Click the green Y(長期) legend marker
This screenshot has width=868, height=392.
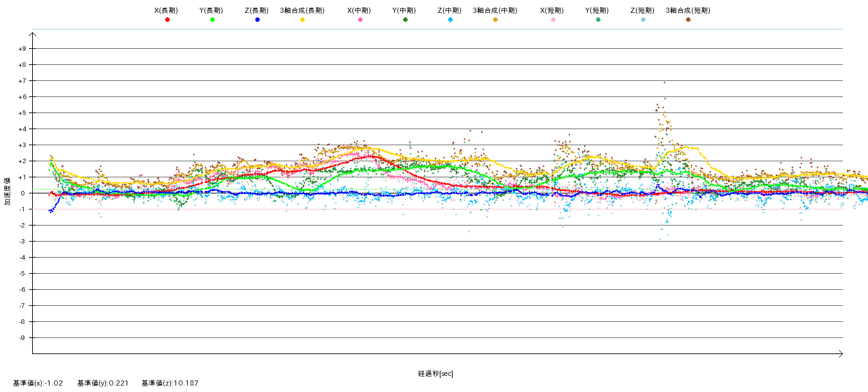(212, 20)
